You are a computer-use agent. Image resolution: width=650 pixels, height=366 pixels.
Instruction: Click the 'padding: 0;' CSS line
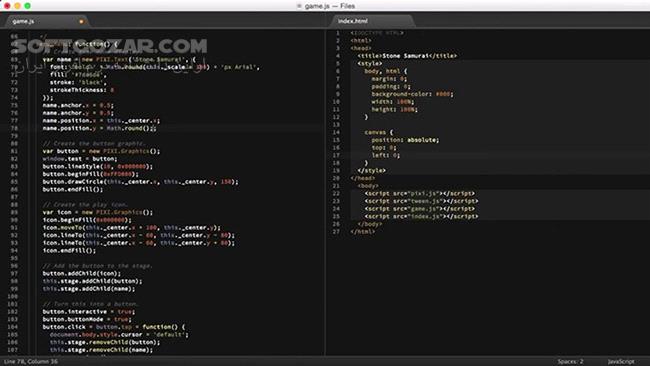pos(391,86)
